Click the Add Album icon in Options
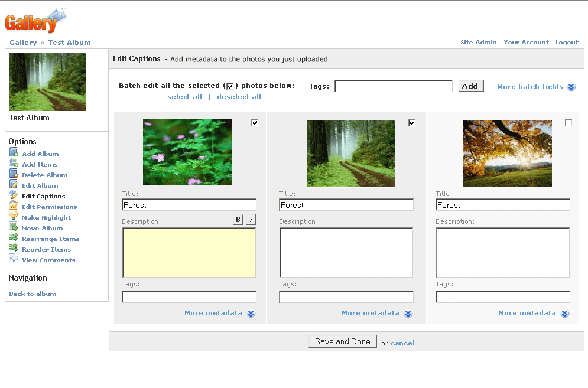The width and height of the screenshot is (588, 388). click(14, 154)
